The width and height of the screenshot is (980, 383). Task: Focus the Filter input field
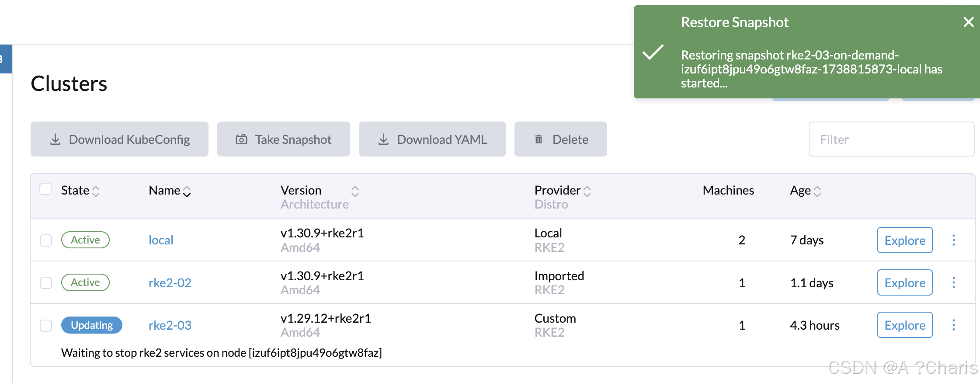[891, 139]
